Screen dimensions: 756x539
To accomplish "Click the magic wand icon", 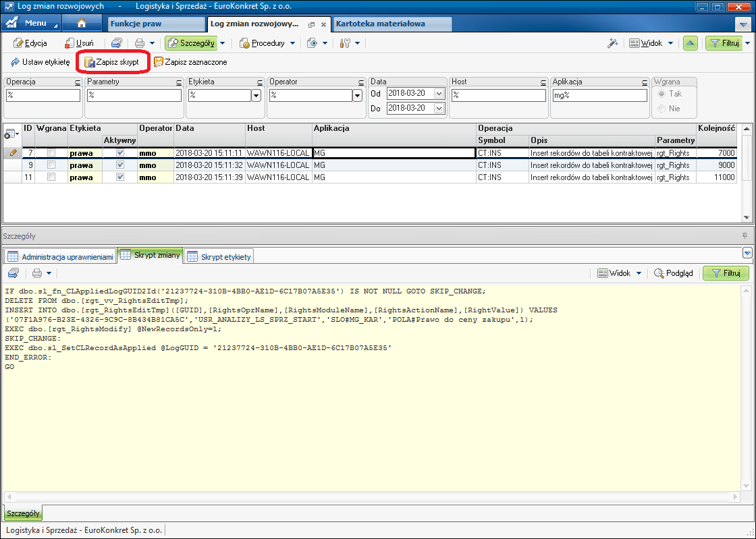I will click(612, 43).
